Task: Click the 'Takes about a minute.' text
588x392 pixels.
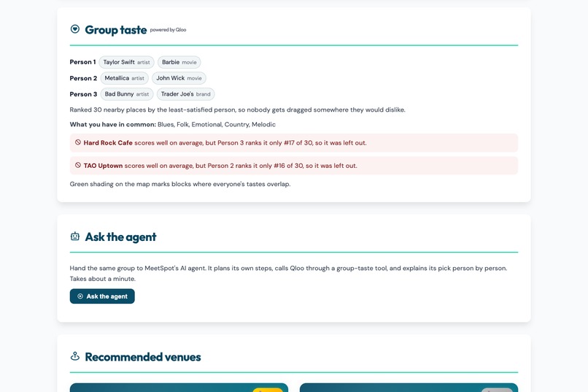Action: pyautogui.click(x=103, y=279)
